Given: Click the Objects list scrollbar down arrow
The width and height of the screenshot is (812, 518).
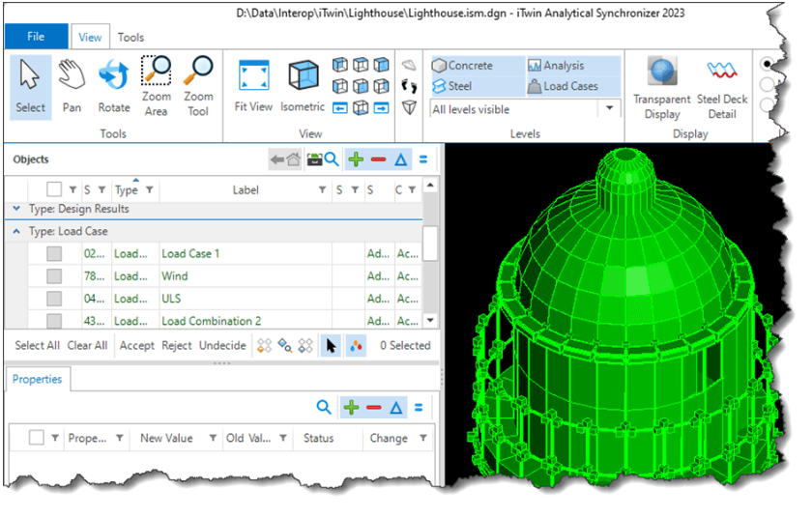Looking at the screenshot, I should (x=430, y=320).
